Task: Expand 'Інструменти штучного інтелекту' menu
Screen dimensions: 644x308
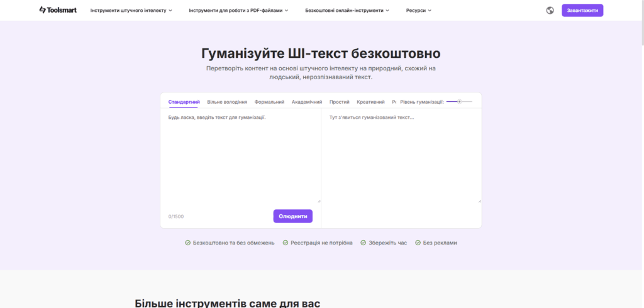Action: click(131, 11)
